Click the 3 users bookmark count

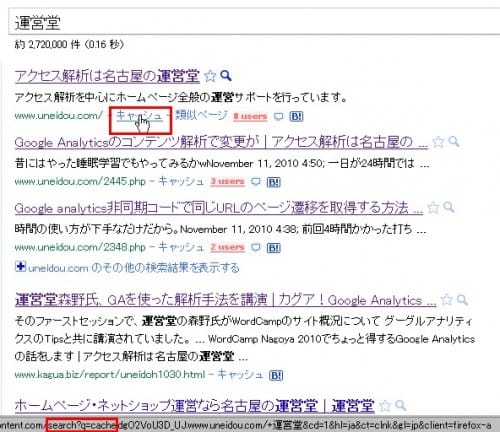(x=227, y=182)
